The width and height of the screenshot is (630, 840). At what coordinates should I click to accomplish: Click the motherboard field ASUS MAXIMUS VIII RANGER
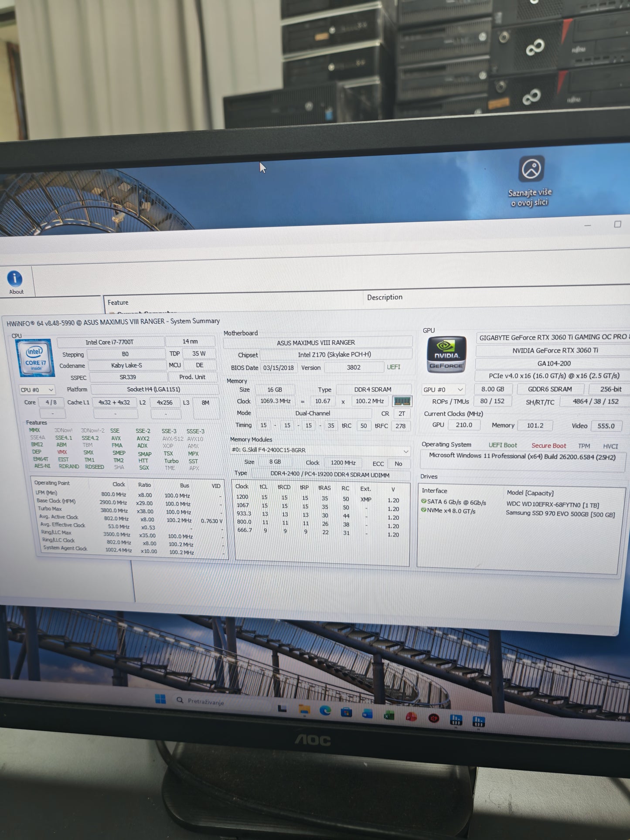(317, 343)
